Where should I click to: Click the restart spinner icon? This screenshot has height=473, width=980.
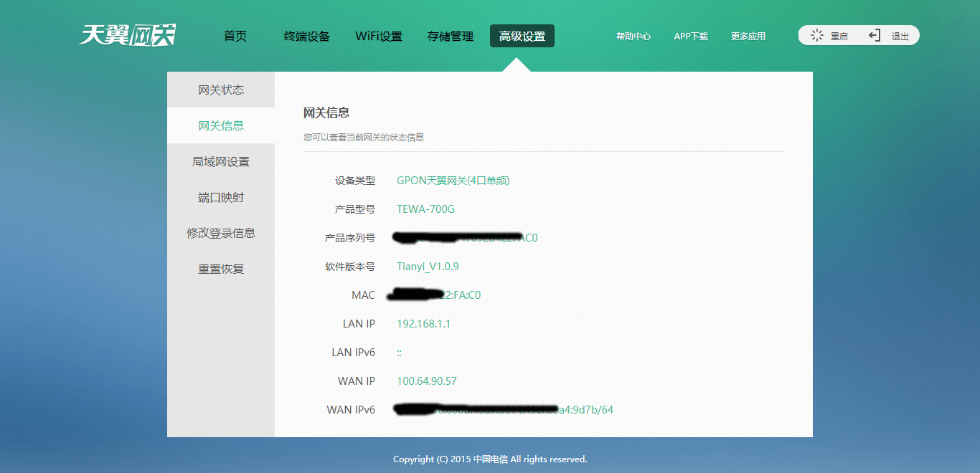coord(815,34)
